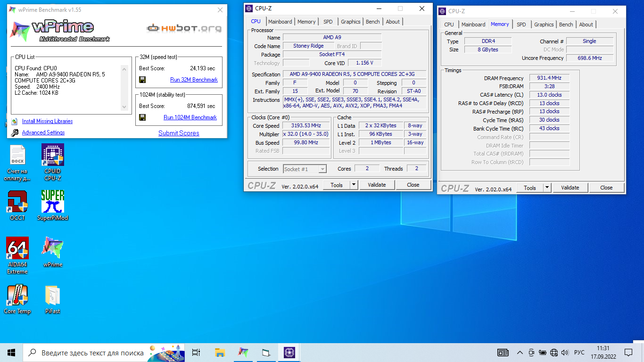Expand Tools dropdown arrow in CPU tab window
The height and width of the screenshot is (362, 644).
click(x=354, y=185)
